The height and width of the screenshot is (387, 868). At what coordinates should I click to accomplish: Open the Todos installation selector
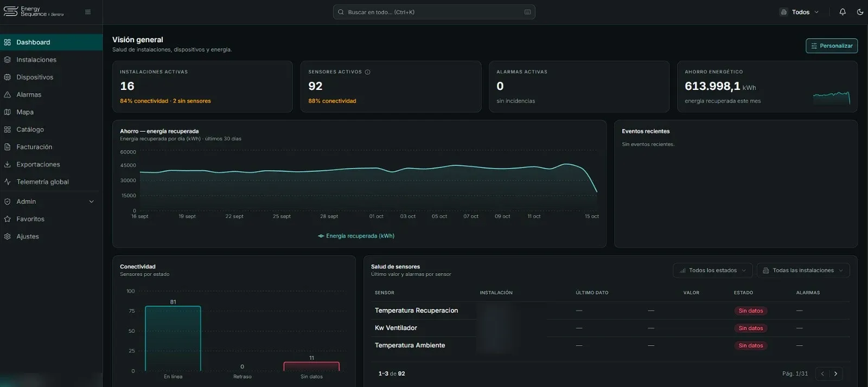800,12
